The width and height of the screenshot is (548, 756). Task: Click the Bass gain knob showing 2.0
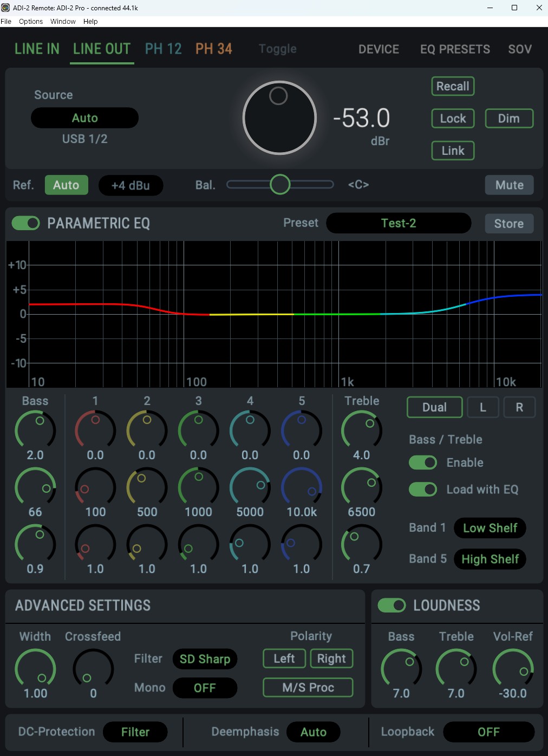click(35, 431)
